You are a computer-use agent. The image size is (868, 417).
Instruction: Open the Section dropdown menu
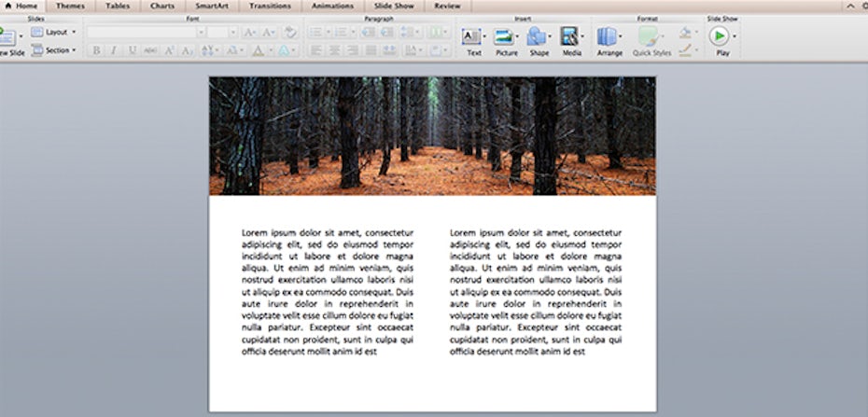click(x=54, y=50)
